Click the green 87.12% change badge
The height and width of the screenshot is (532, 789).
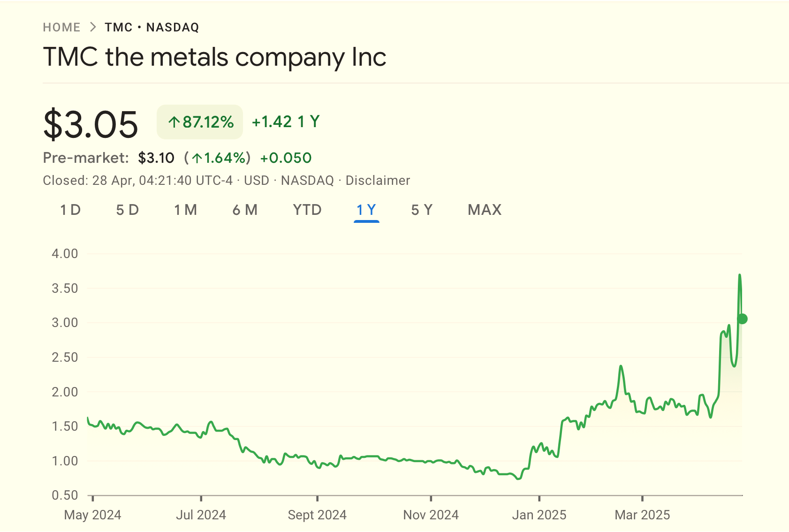[200, 122]
